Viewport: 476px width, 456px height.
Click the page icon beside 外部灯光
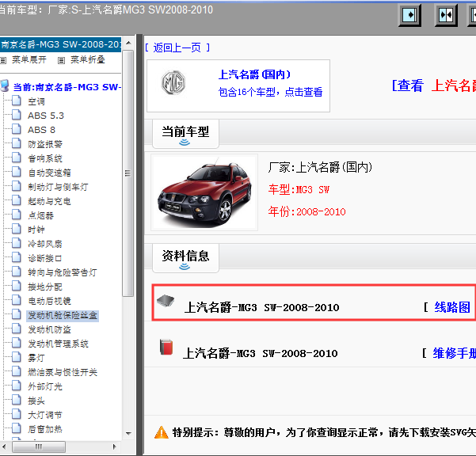coord(17,386)
